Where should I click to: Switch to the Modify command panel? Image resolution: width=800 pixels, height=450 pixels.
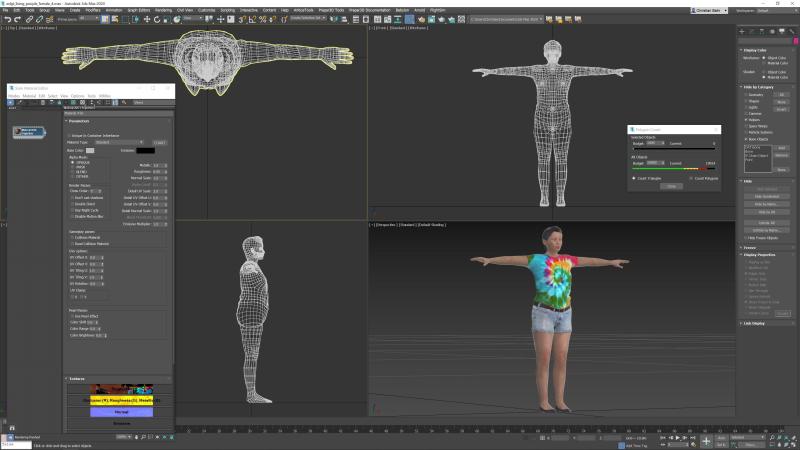point(752,31)
